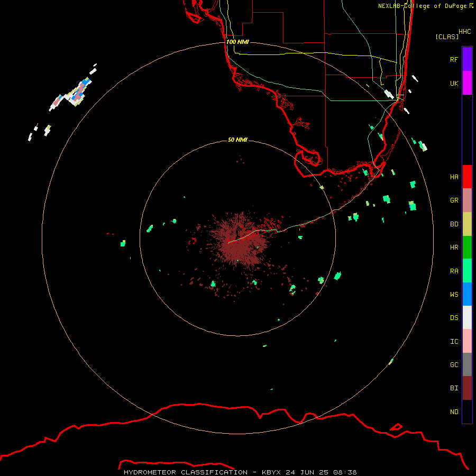Click the BI brown legend swatch
This screenshot has width=476, height=476.
pos(467,388)
